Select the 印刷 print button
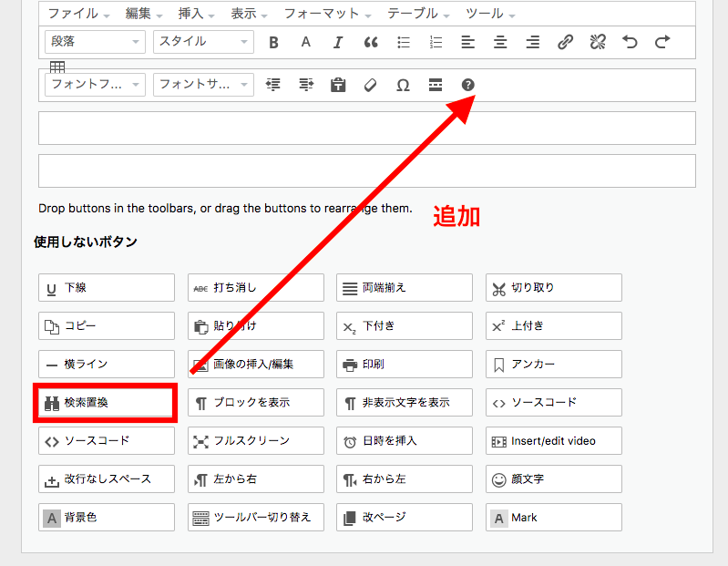The image size is (728, 566). click(x=405, y=364)
